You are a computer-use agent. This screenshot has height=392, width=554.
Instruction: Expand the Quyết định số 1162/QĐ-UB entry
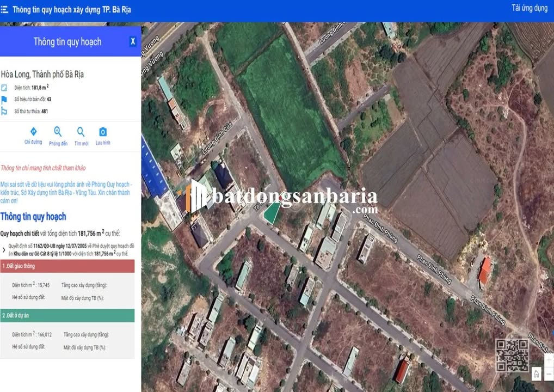pos(4,249)
